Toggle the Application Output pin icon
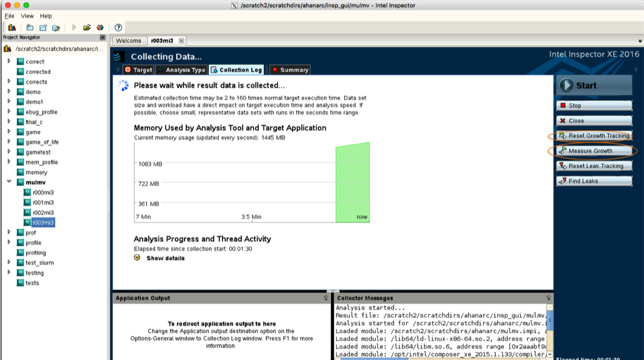This screenshot has height=360, width=644. pos(325,298)
